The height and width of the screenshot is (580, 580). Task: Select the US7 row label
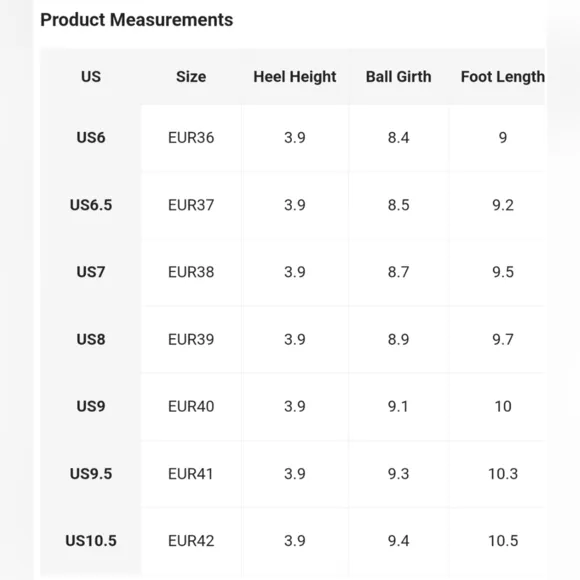pyautogui.click(x=91, y=272)
